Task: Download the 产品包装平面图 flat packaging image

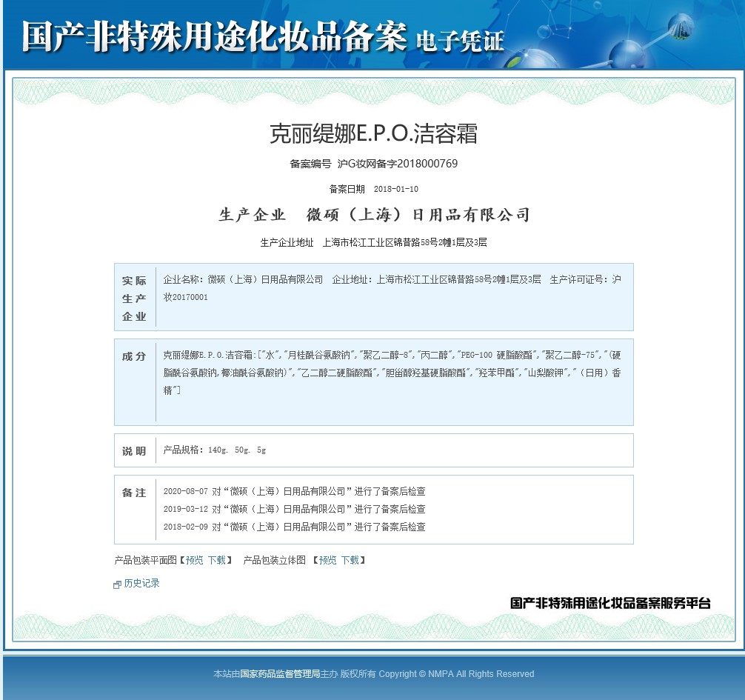Action: coord(217,560)
